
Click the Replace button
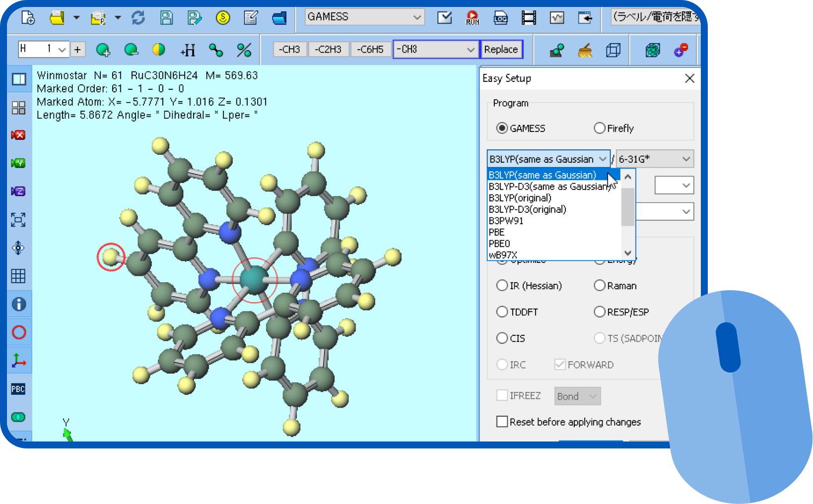[501, 49]
